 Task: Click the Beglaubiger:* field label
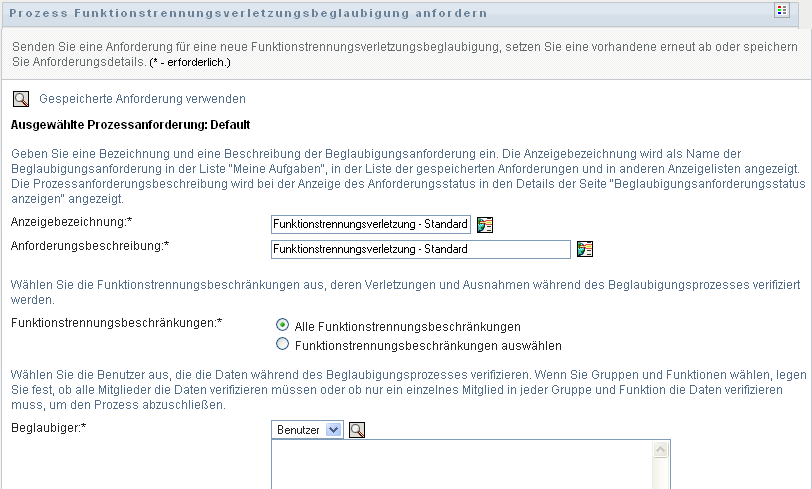[49, 428]
